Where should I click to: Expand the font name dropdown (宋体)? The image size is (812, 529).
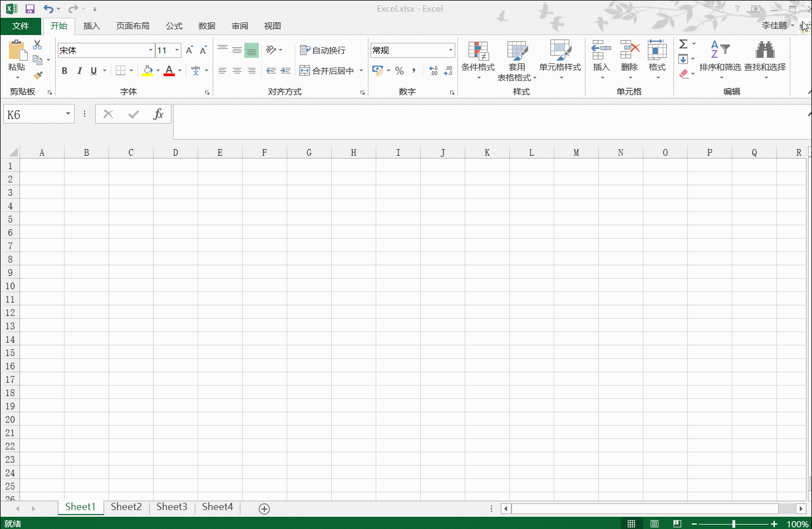[150, 50]
